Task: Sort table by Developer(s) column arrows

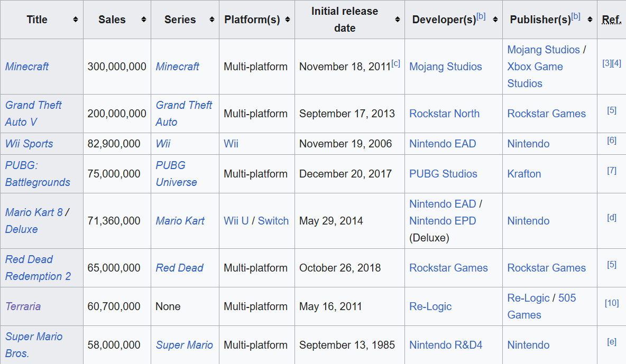Action: [495, 20]
